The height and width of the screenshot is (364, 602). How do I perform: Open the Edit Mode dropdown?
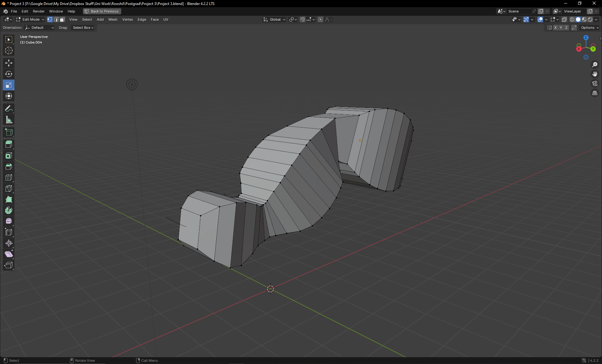(x=30, y=19)
